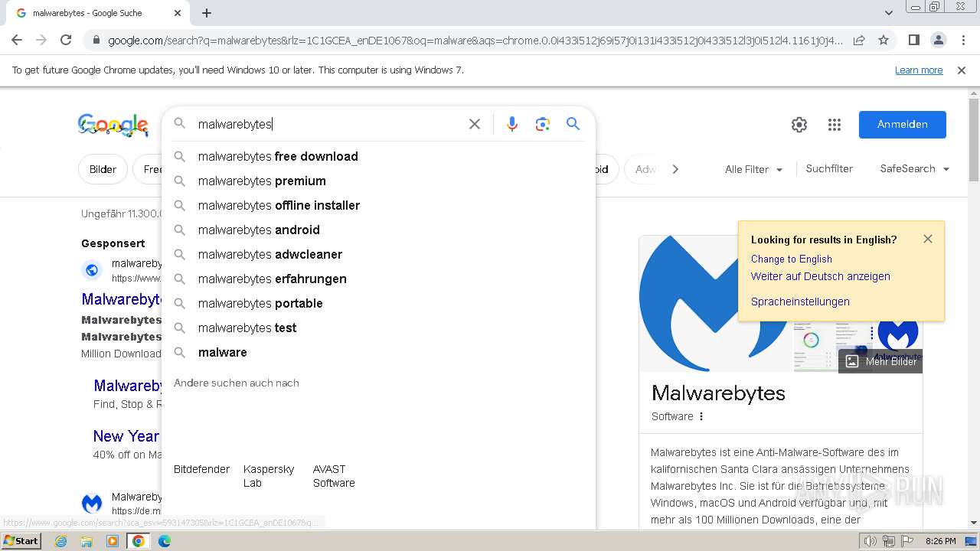Select the malware suggestion
This screenshot has width=980, height=551.
(378, 352)
